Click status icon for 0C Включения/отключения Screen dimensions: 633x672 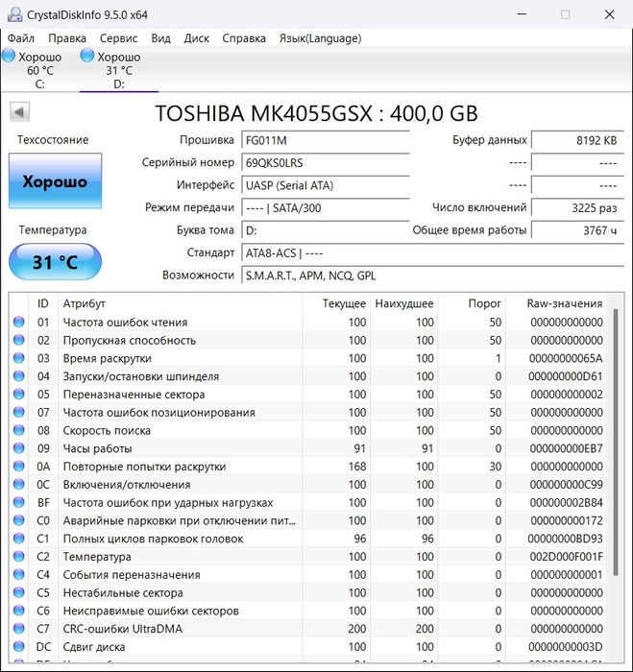click(x=19, y=484)
